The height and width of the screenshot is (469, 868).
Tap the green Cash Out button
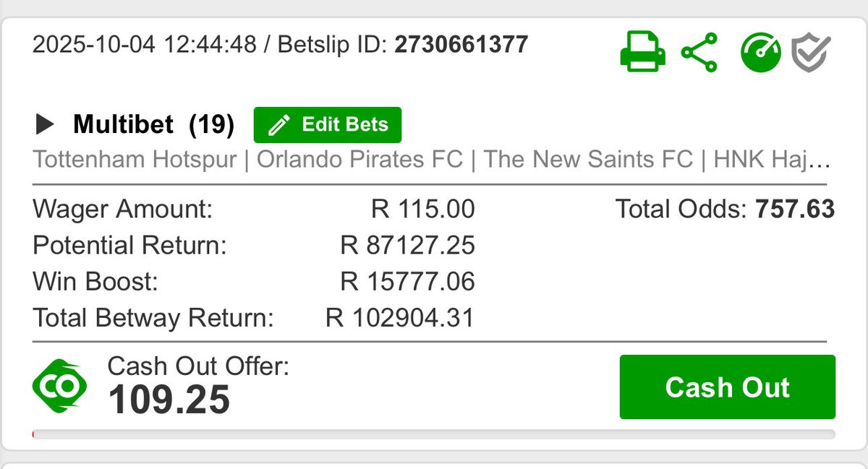(727, 387)
